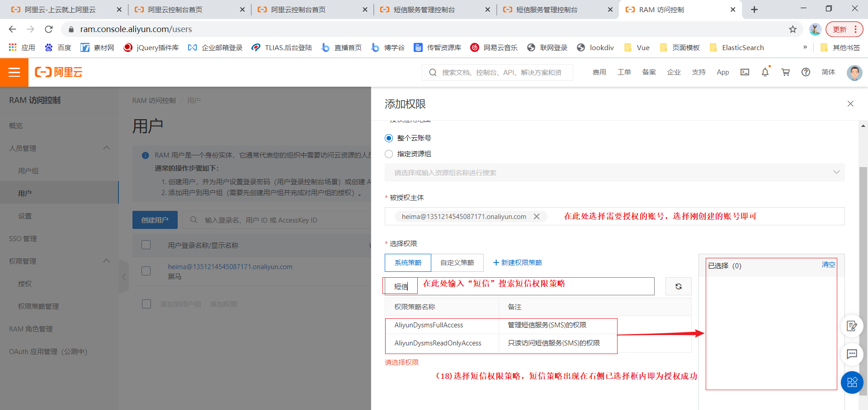Select the 整个云账号 radio option
The image size is (868, 410).
389,138
